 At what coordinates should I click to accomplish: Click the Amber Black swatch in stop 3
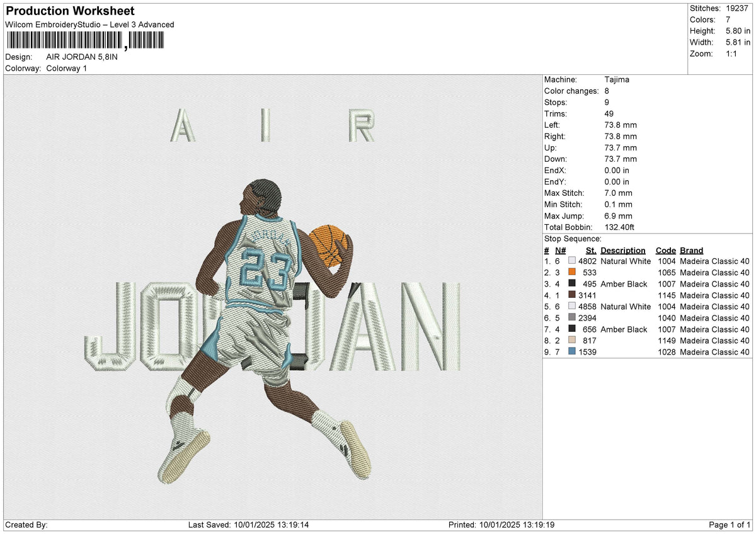[x=572, y=283]
